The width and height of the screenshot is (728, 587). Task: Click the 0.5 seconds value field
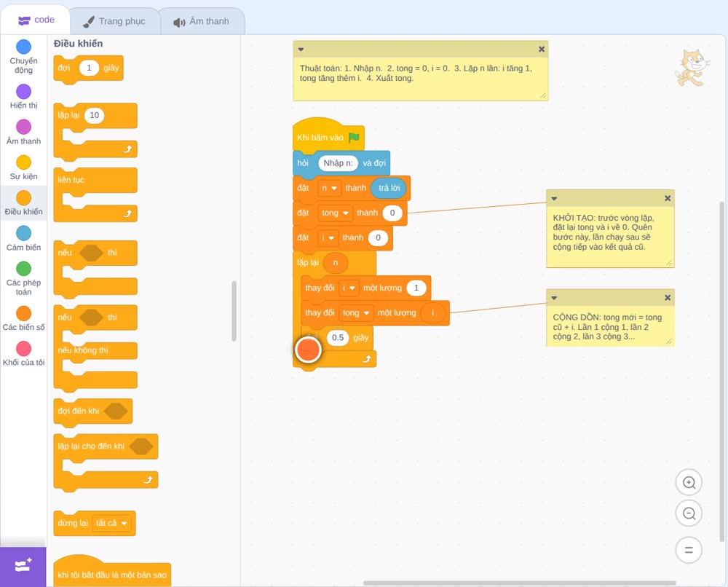(338, 338)
